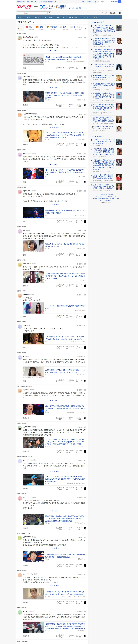Expand もっと見る on yuk********'s comment
The height and width of the screenshot is (644, 138).
tap(54, 128)
